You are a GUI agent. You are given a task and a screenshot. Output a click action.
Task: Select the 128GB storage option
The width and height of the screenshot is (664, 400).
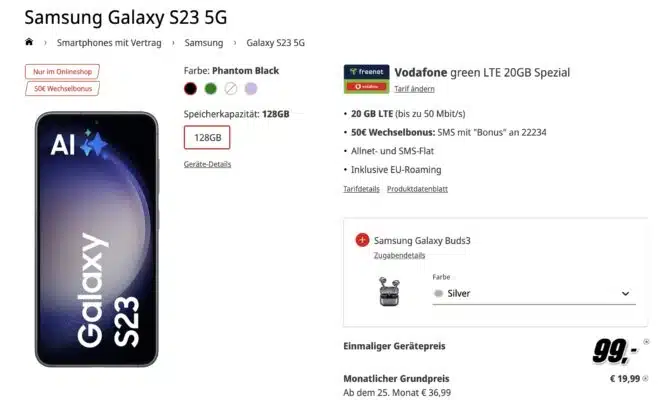207,137
